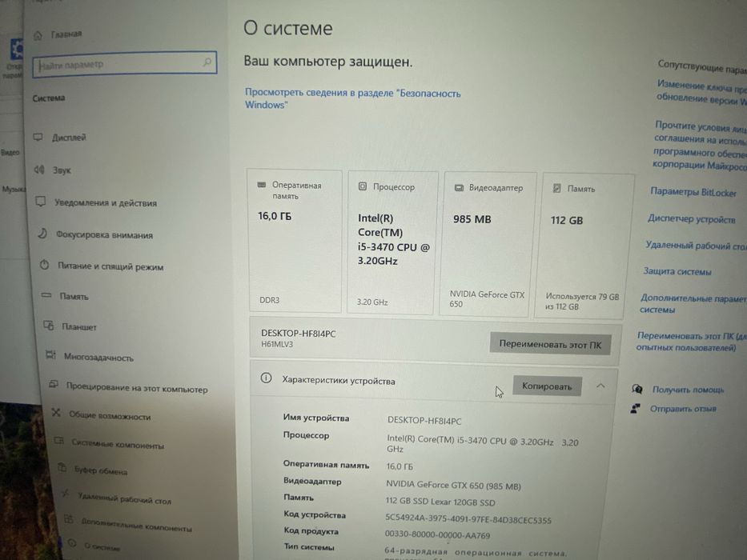Click the Память 112 GB card
Image resolution: width=747 pixels, height=560 pixels.
pyautogui.click(x=585, y=246)
